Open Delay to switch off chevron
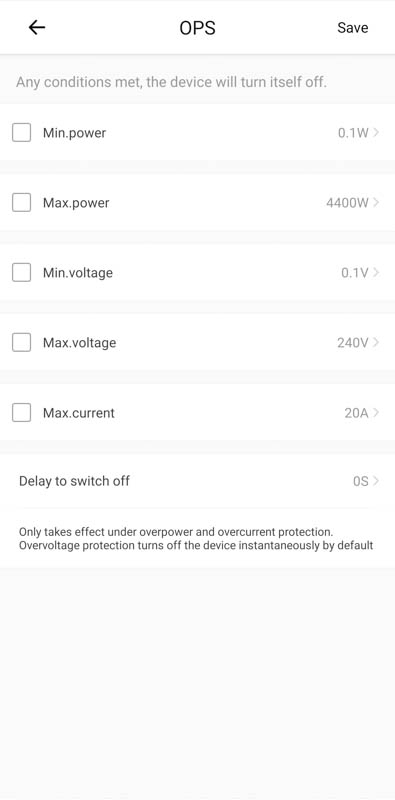Image resolution: width=395 pixels, height=800 pixels. [x=376, y=481]
